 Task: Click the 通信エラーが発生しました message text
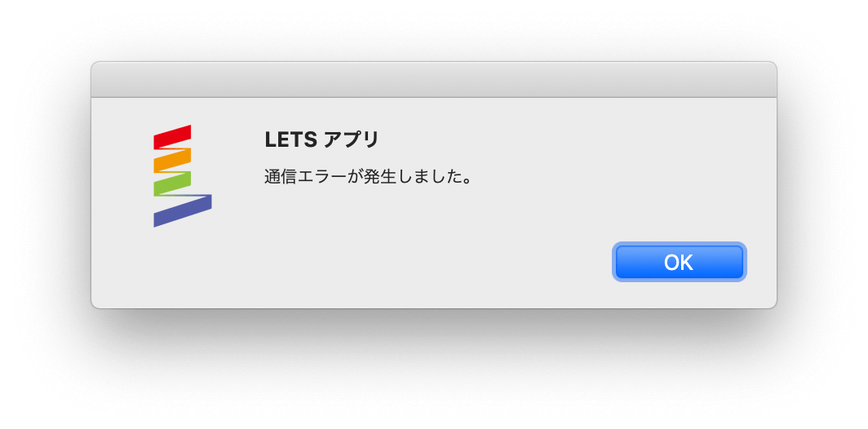pos(368,178)
